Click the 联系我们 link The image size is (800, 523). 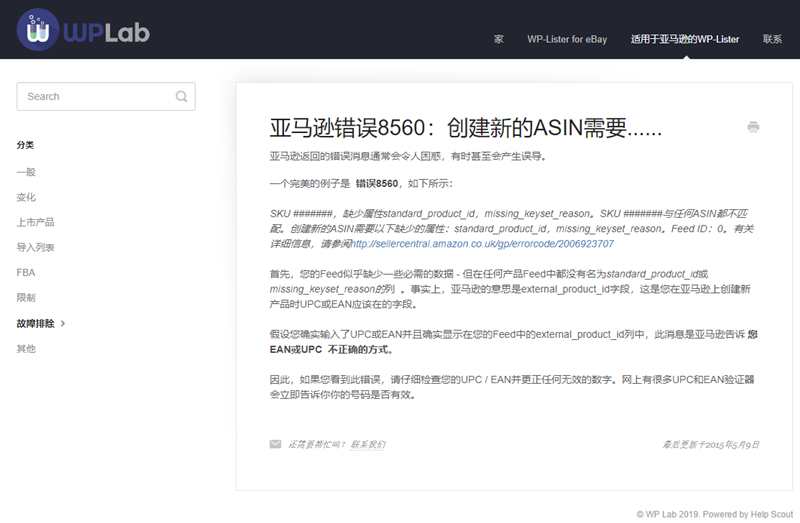(x=368, y=444)
